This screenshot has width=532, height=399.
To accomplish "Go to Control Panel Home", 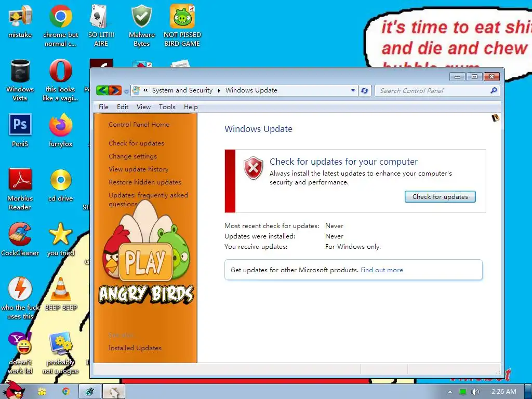I will click(139, 125).
